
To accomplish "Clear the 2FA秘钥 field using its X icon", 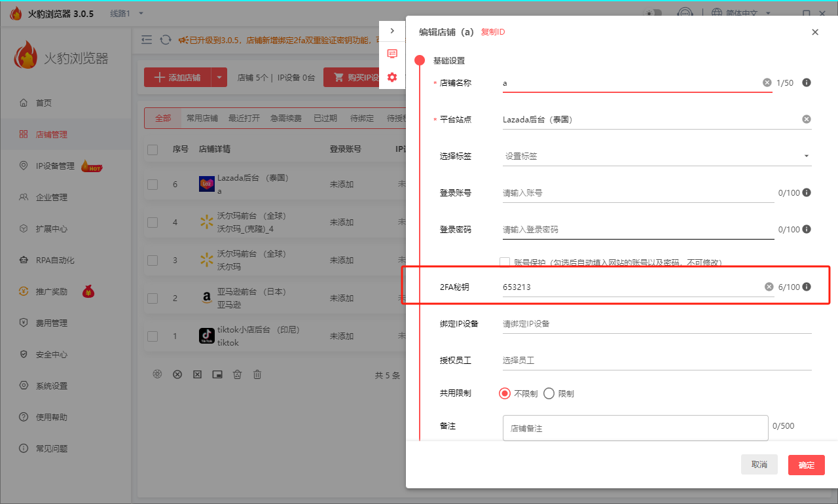I will click(767, 287).
